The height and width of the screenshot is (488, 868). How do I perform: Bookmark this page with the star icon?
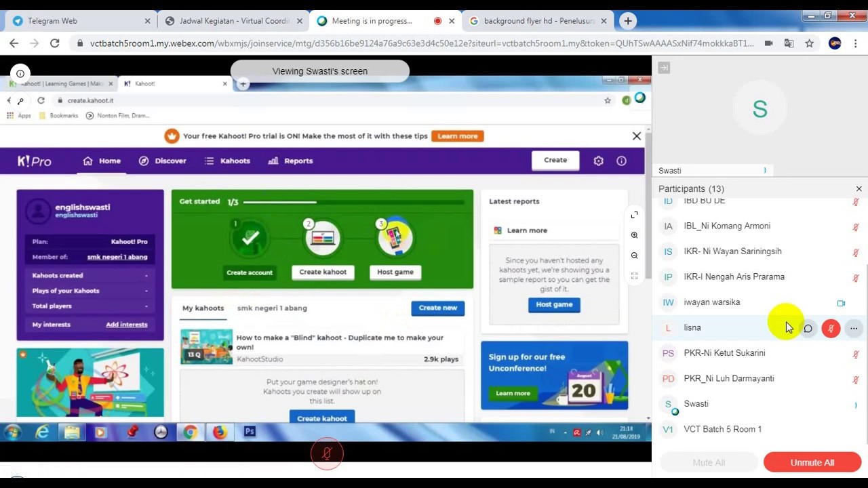[x=809, y=43]
